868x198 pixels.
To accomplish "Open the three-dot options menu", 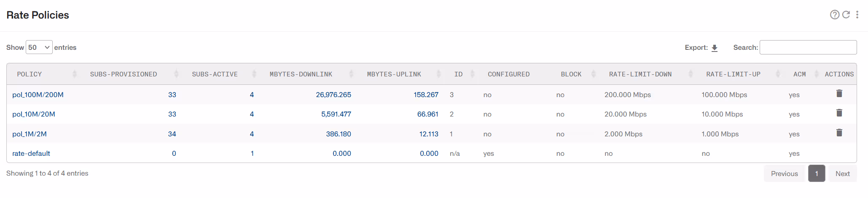I will tap(857, 15).
